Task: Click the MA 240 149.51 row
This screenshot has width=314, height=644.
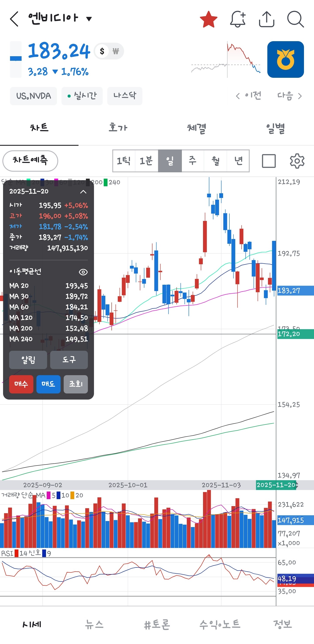Action: 49,339
